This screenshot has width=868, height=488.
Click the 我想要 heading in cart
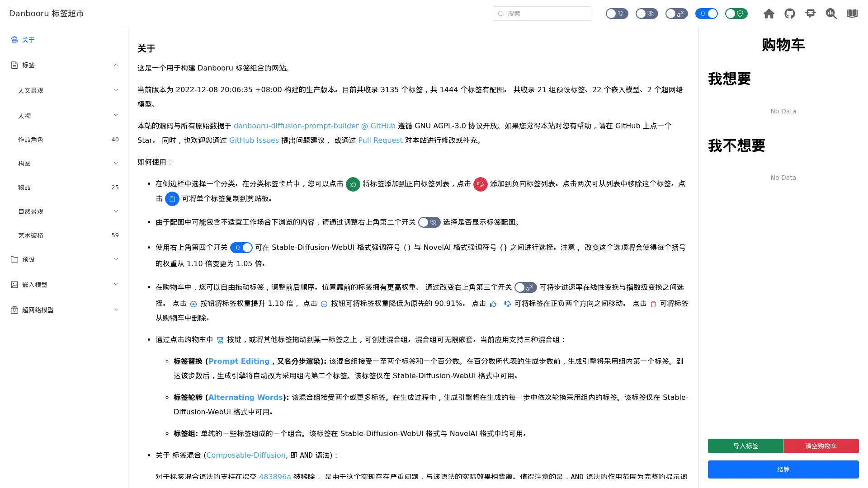click(729, 79)
